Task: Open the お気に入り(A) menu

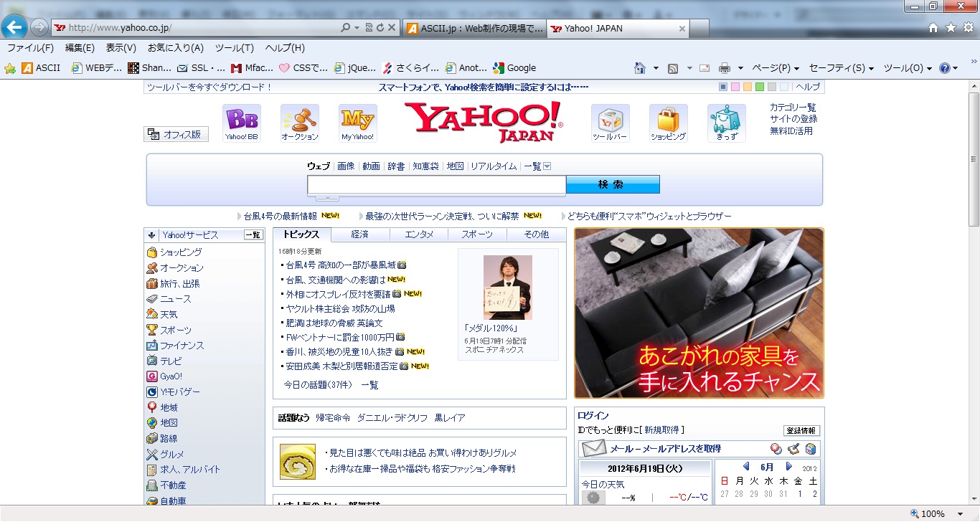Action: [176, 48]
